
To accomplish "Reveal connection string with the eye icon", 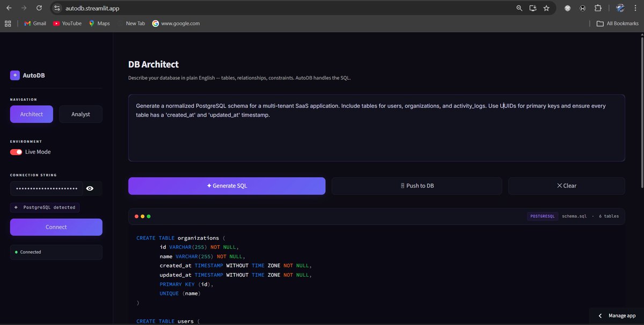I will 90,189.
